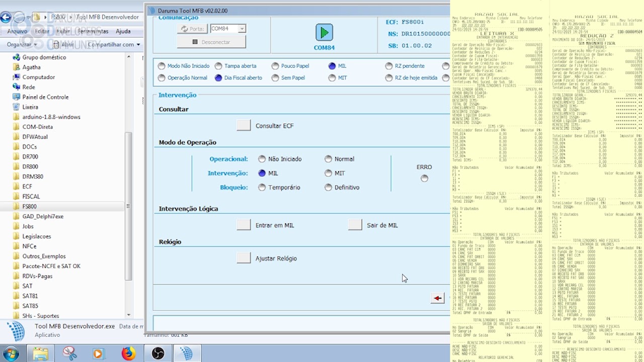Toggle Dia Fiscal aberto status indicator
644x362 pixels.
pyautogui.click(x=218, y=78)
